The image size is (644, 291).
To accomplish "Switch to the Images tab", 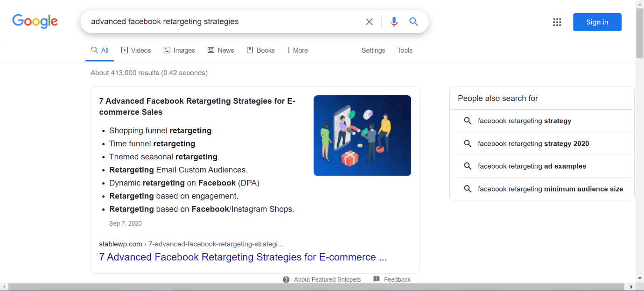I will [x=180, y=50].
